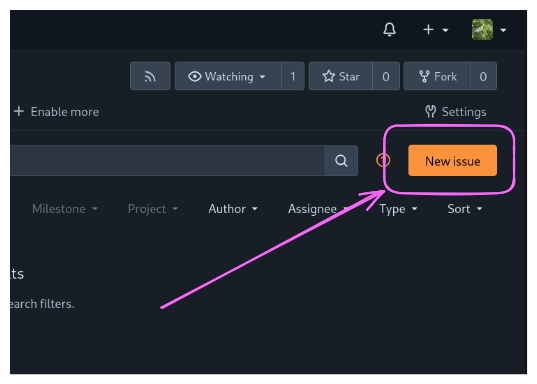Star this repository

pyautogui.click(x=340, y=76)
